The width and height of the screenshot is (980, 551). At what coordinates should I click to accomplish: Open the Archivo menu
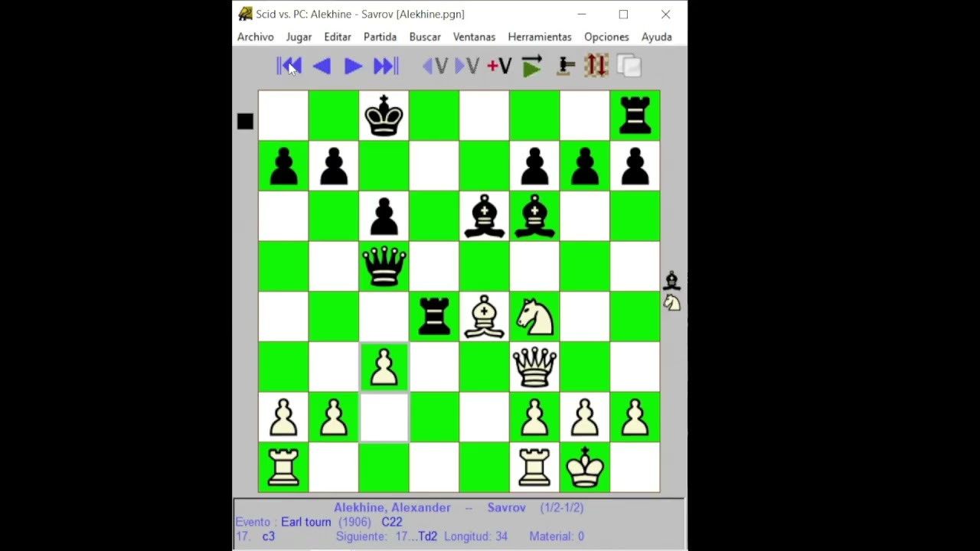tap(255, 37)
